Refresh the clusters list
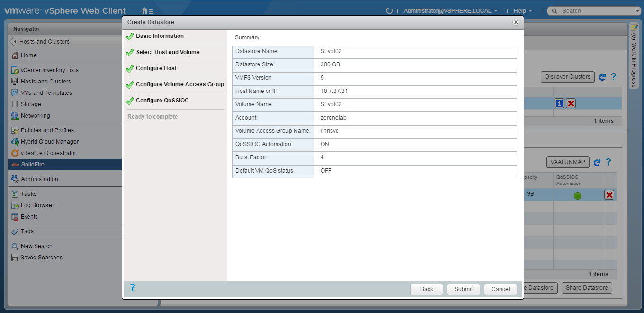 pos(602,77)
